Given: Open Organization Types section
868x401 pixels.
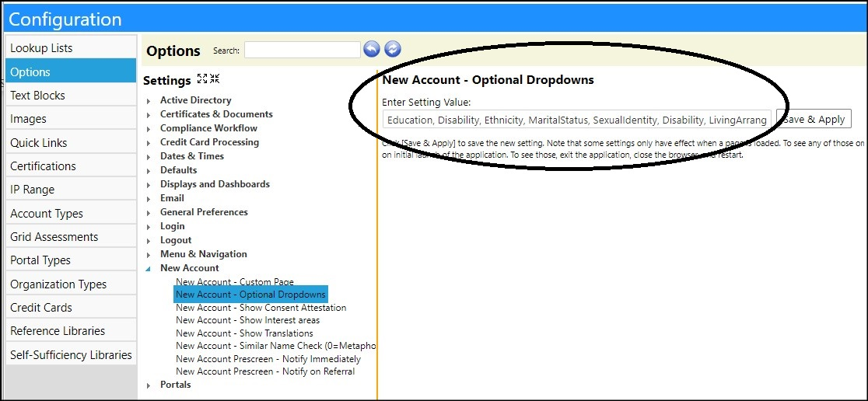Looking at the screenshot, I should tap(71, 284).
